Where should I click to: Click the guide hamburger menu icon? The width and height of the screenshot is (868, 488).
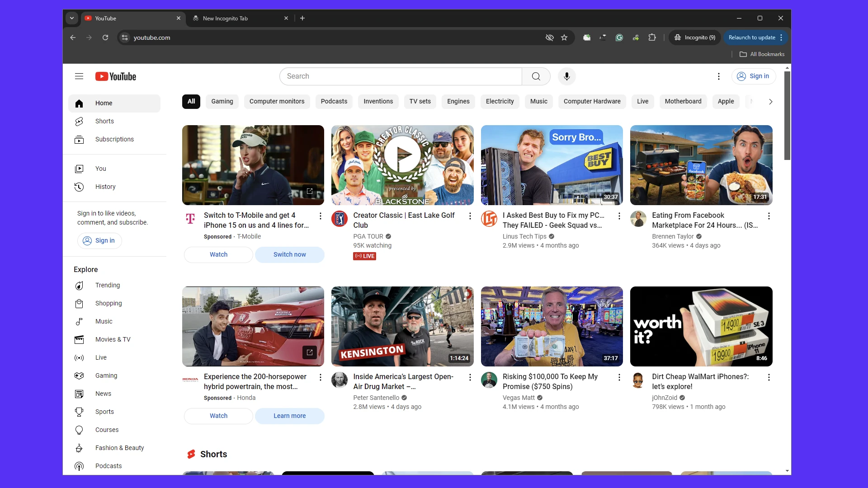point(79,76)
